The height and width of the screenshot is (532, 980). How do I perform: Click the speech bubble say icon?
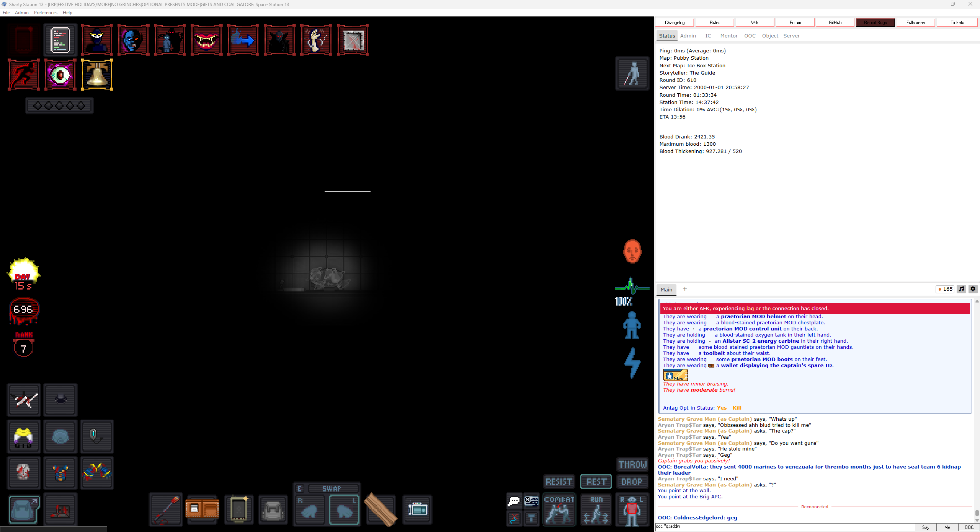point(513,501)
